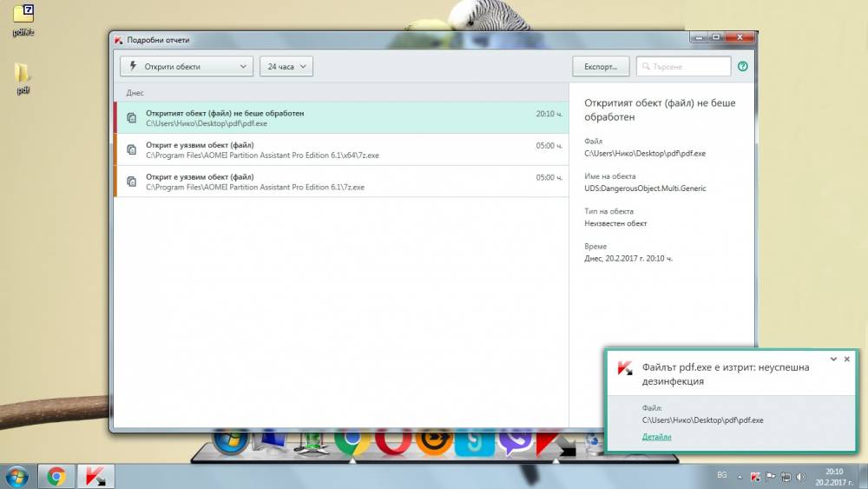Open the pdf.7z archive on the desktop
The image size is (868, 489).
(x=23, y=20)
